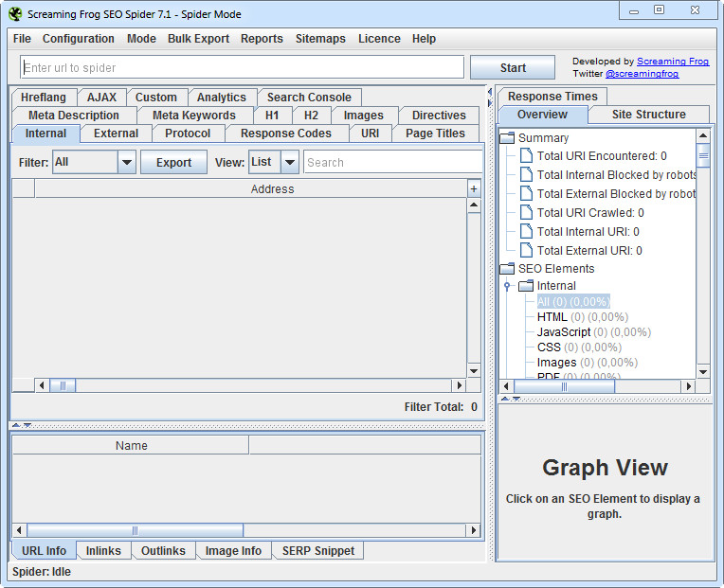Switch to the Meta Keywords tab
Viewport: 724px width, 588px height.
pos(194,116)
